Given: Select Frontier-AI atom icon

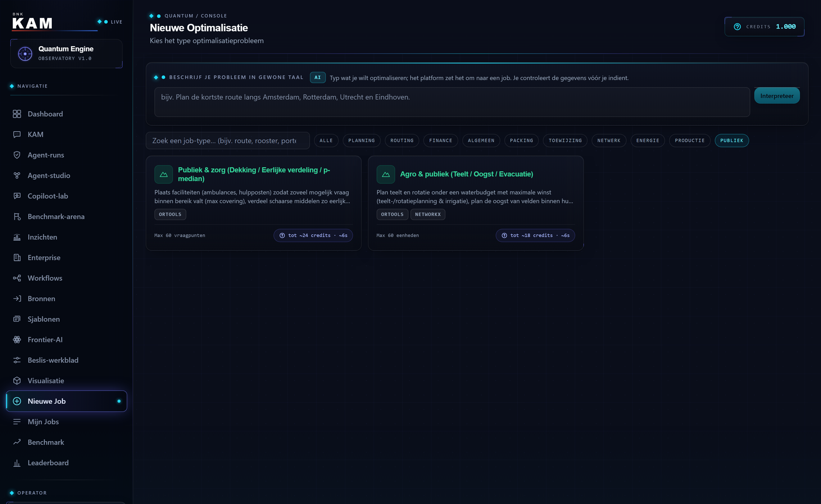Looking at the screenshot, I should [x=17, y=339].
